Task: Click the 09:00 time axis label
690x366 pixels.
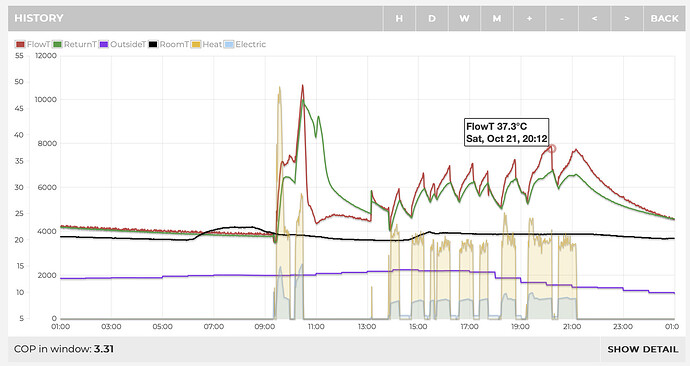Action: tap(265, 326)
